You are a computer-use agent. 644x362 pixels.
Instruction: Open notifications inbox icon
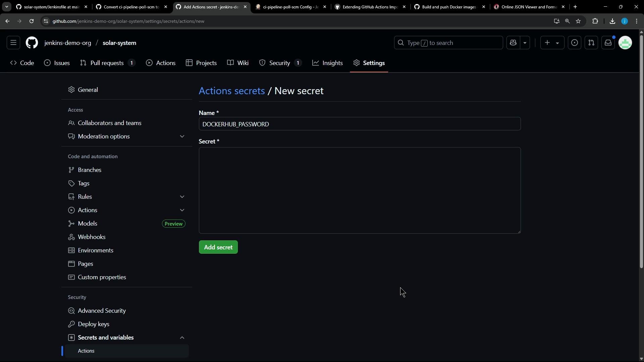pos(608,43)
